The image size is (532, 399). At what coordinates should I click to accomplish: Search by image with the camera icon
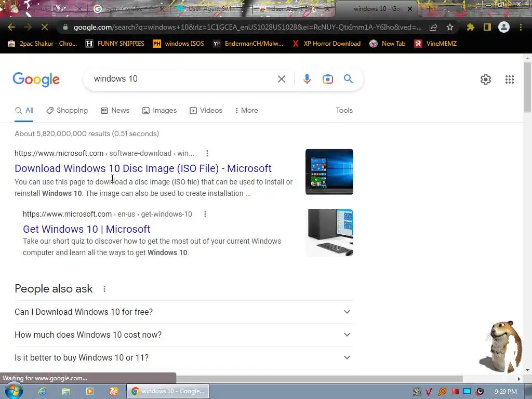(328, 79)
